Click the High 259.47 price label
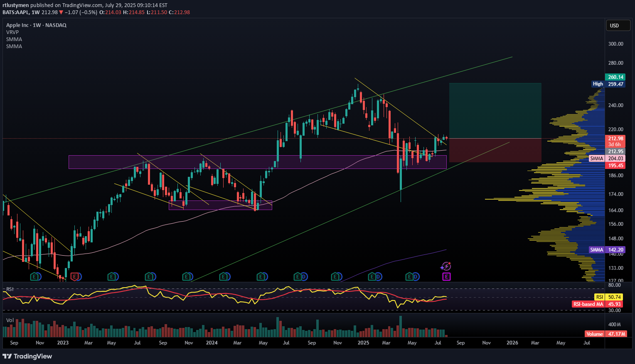635x364 pixels. [608, 84]
